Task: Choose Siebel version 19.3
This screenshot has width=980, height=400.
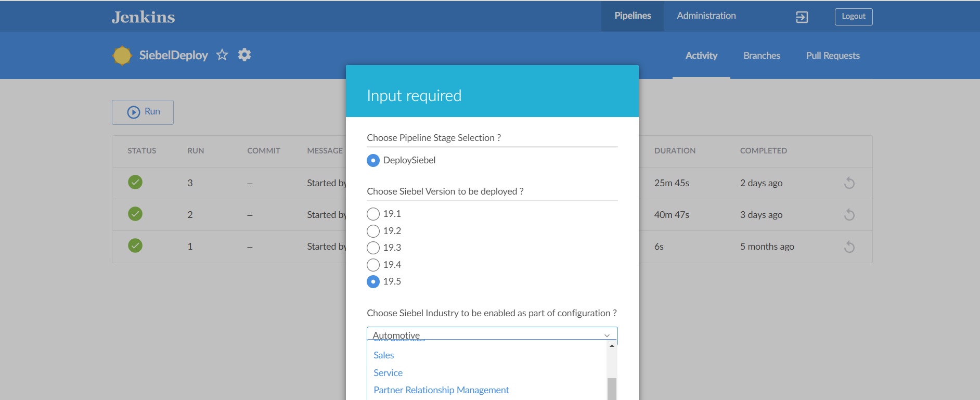Action: click(x=373, y=248)
